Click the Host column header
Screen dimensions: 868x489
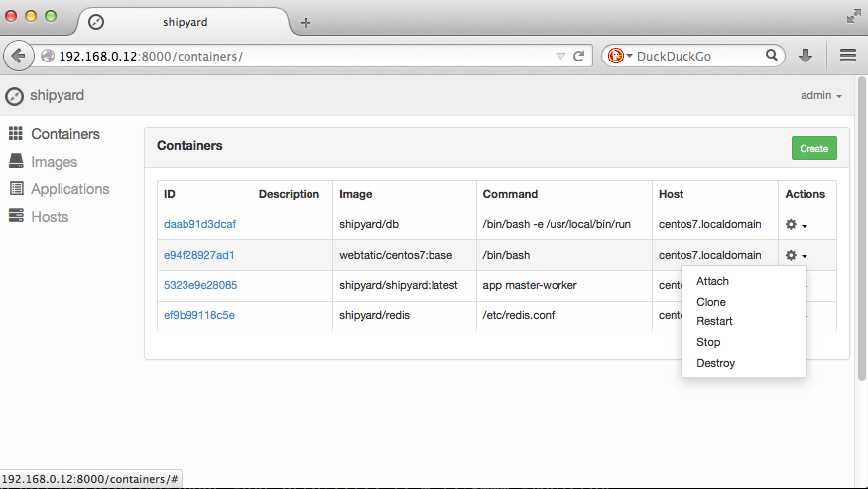671,194
